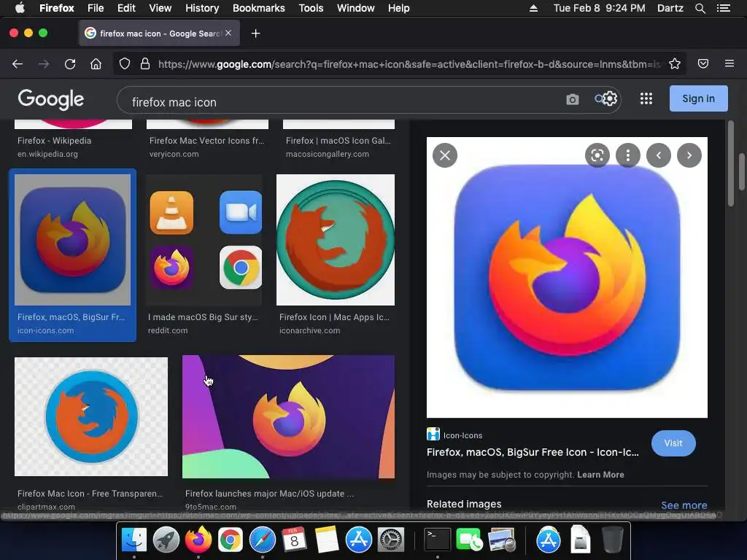Image resolution: width=747 pixels, height=560 pixels.
Task: Open the File menu
Action: 96,8
